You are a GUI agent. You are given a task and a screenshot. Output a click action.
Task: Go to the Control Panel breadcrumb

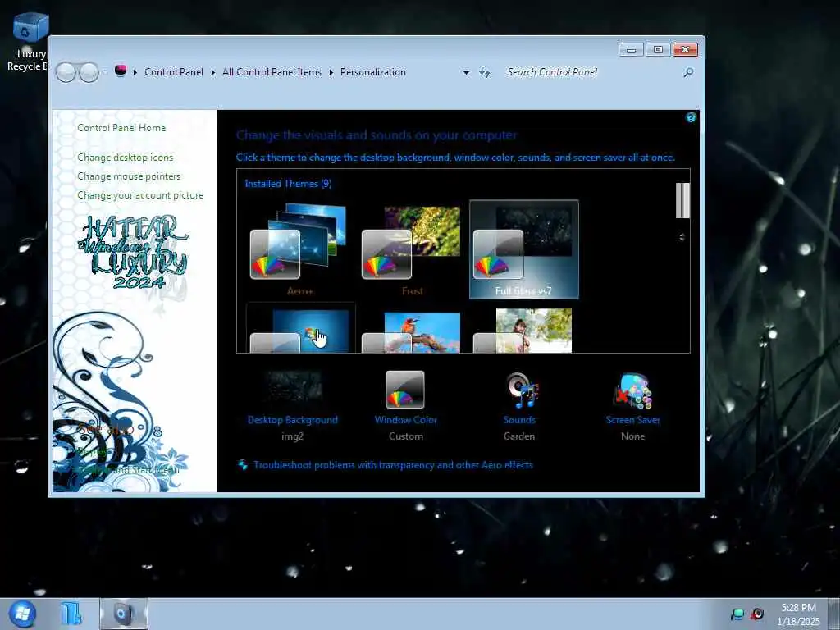click(174, 72)
